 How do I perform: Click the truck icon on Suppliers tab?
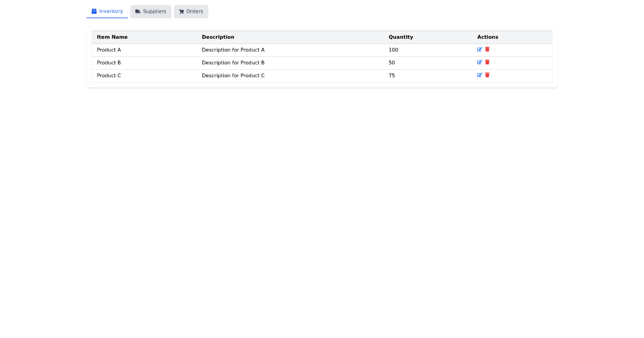pyautogui.click(x=138, y=12)
